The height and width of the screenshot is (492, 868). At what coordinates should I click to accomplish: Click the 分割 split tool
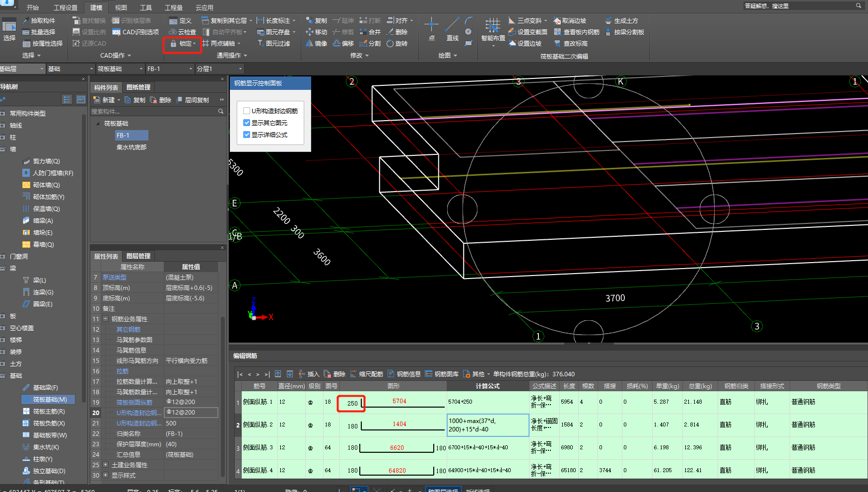[370, 44]
